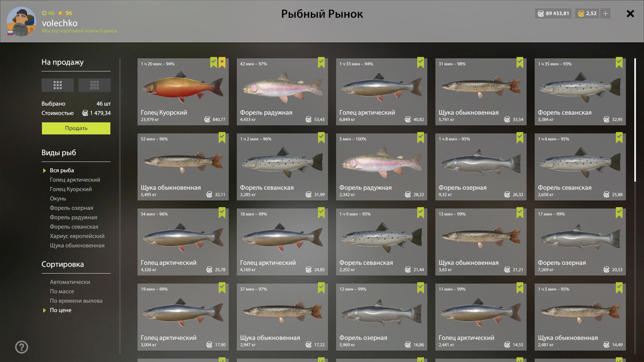Sort fish По времени вылова

point(76,301)
